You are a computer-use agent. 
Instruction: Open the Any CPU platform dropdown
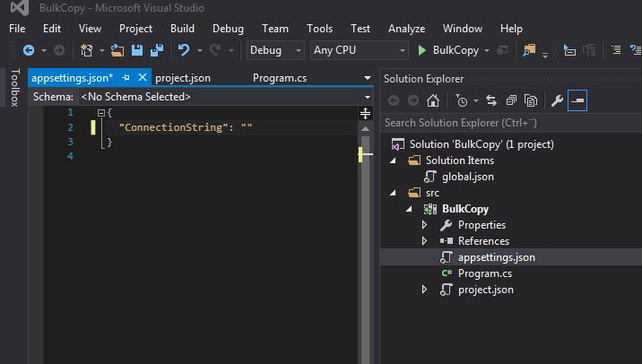point(359,50)
